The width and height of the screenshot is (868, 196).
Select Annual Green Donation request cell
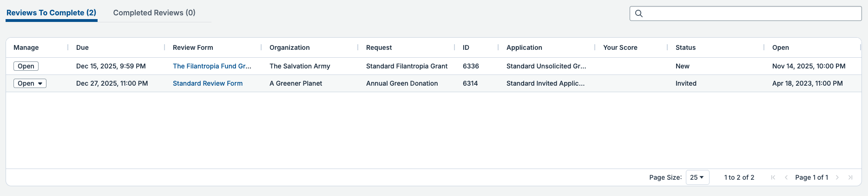pyautogui.click(x=402, y=83)
